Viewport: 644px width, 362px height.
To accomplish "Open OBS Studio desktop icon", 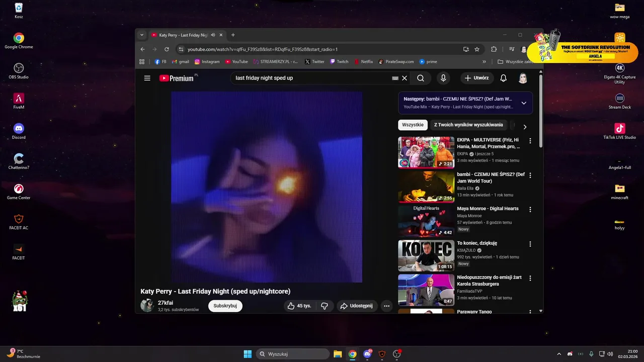I will click(x=19, y=70).
